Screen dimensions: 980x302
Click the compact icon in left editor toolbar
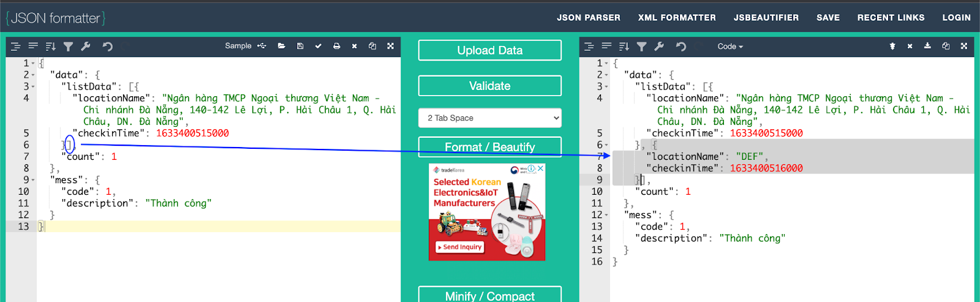click(33, 46)
